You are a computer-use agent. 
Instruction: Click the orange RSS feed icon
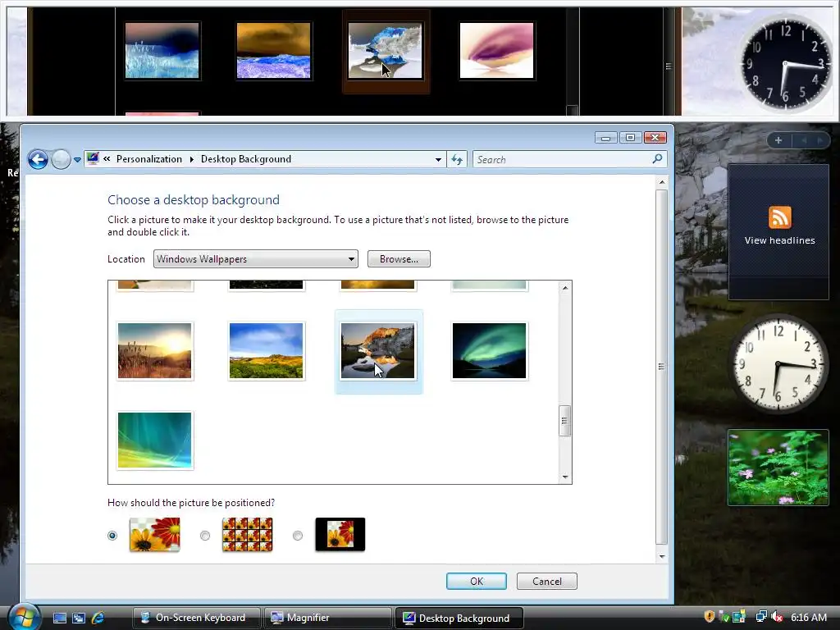click(780, 217)
